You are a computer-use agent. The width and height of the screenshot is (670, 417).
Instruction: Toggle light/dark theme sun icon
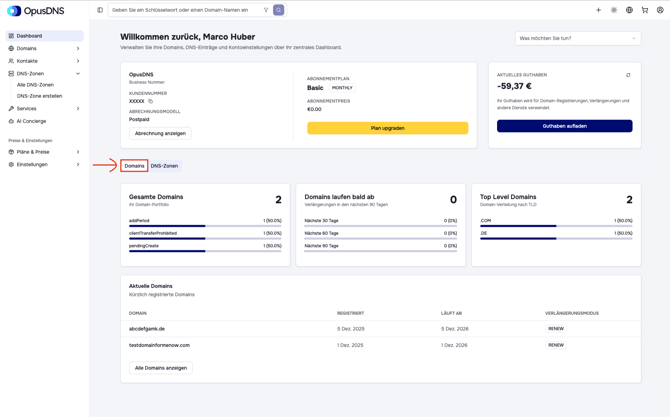click(x=614, y=10)
